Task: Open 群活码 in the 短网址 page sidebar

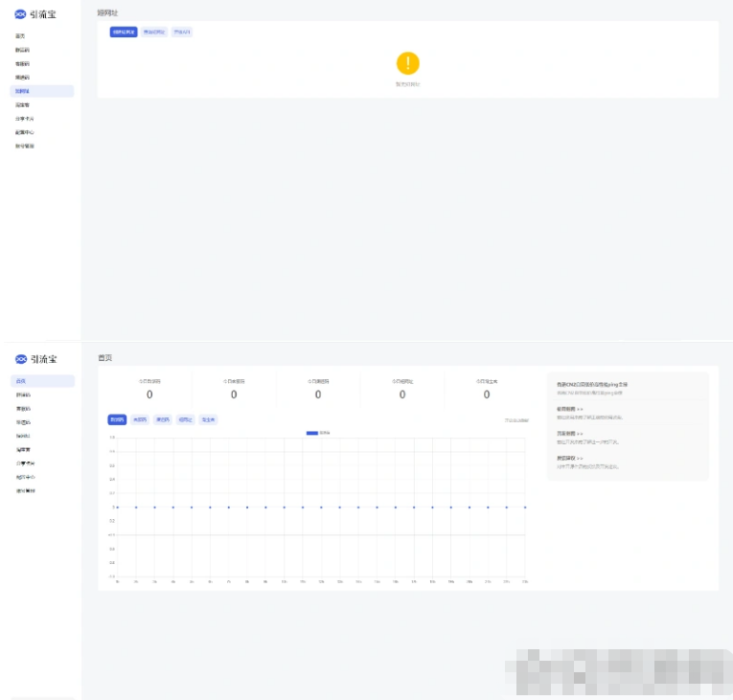Action: [22, 49]
